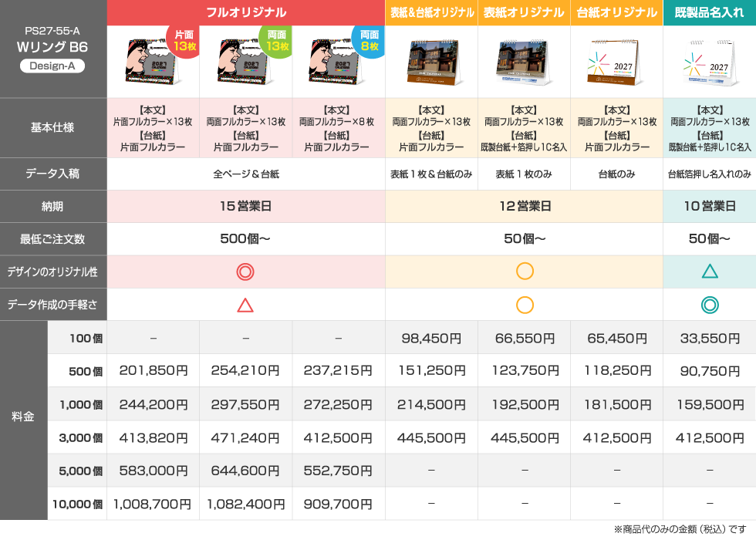The width and height of the screenshot is (756, 540).
Task: Click the 台紙オリジナル calendar thumbnail
Action: pyautogui.click(x=616, y=62)
